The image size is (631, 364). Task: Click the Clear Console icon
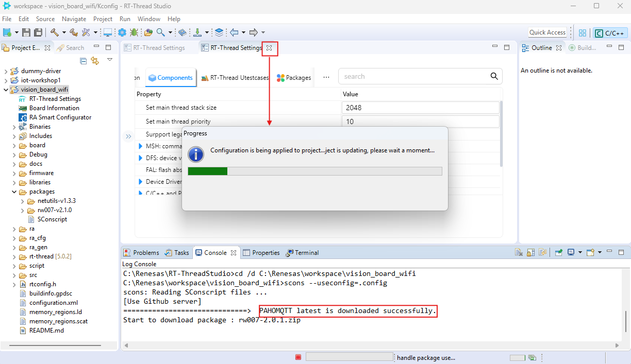[519, 252]
